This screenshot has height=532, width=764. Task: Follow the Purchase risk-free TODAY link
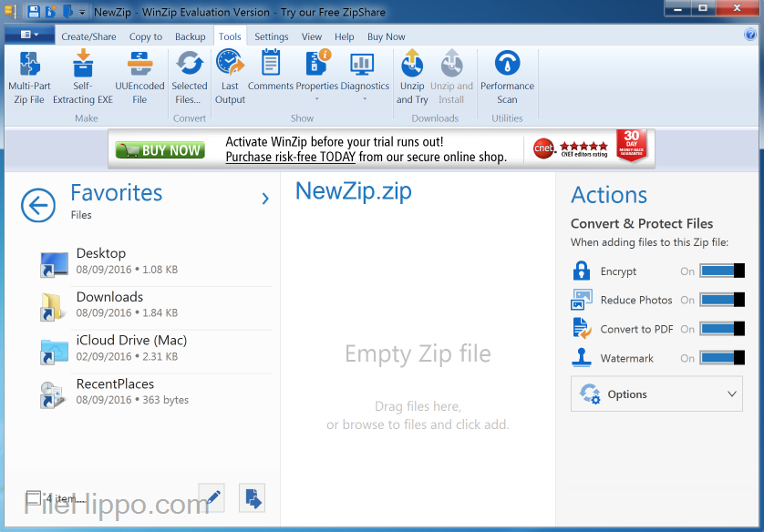click(x=291, y=157)
